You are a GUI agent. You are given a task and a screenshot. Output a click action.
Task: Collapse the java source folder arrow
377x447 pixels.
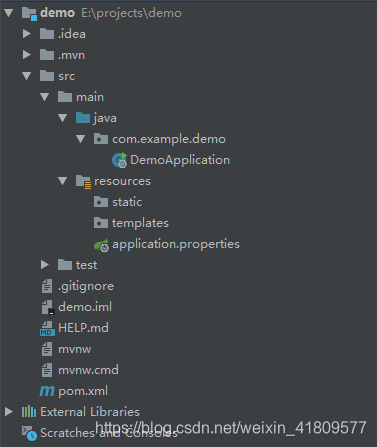click(x=63, y=118)
